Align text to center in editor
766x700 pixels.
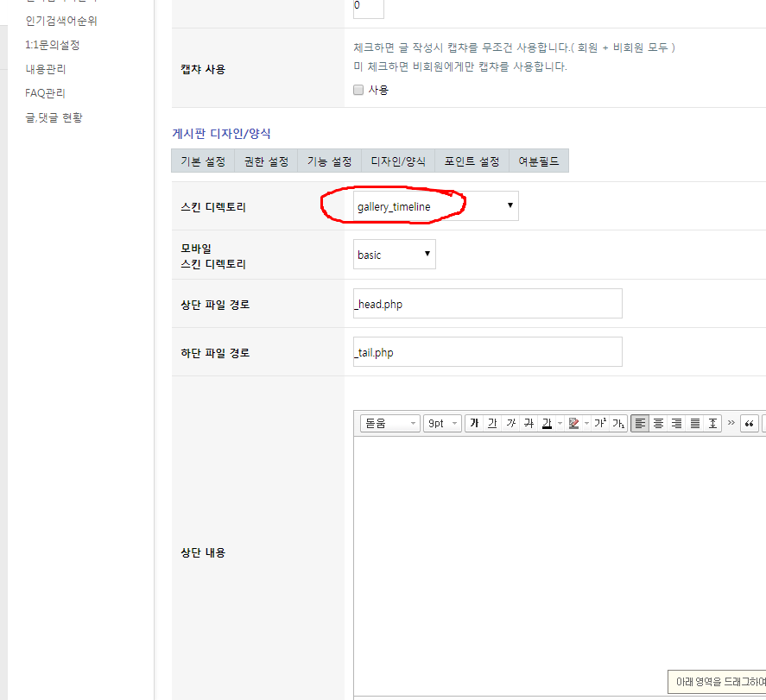tap(658, 423)
